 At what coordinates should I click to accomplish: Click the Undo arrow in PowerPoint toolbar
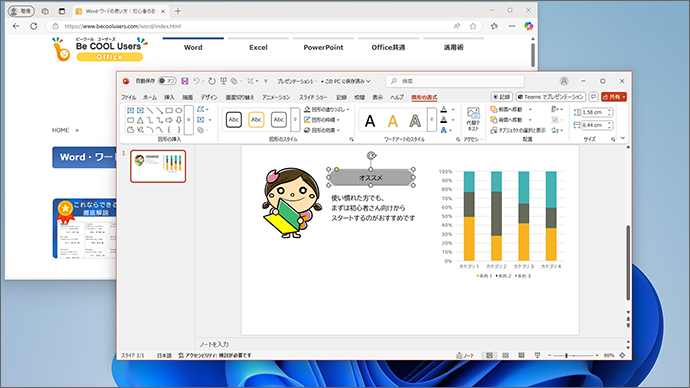click(x=196, y=81)
